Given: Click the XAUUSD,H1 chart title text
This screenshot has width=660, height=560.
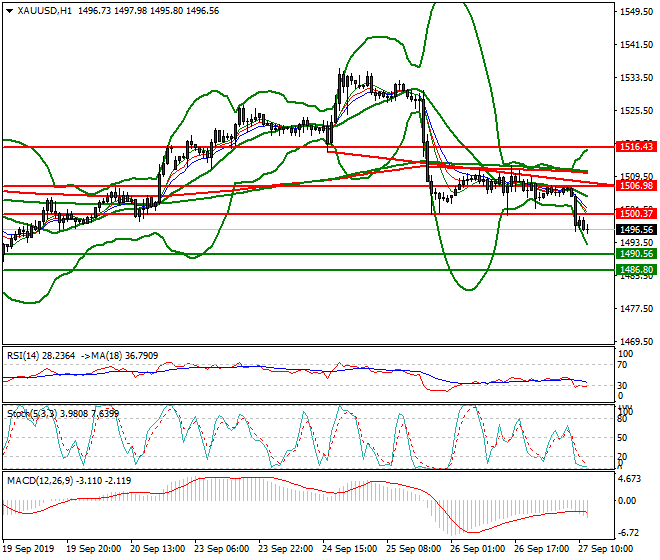Looking at the screenshot, I should (45, 11).
